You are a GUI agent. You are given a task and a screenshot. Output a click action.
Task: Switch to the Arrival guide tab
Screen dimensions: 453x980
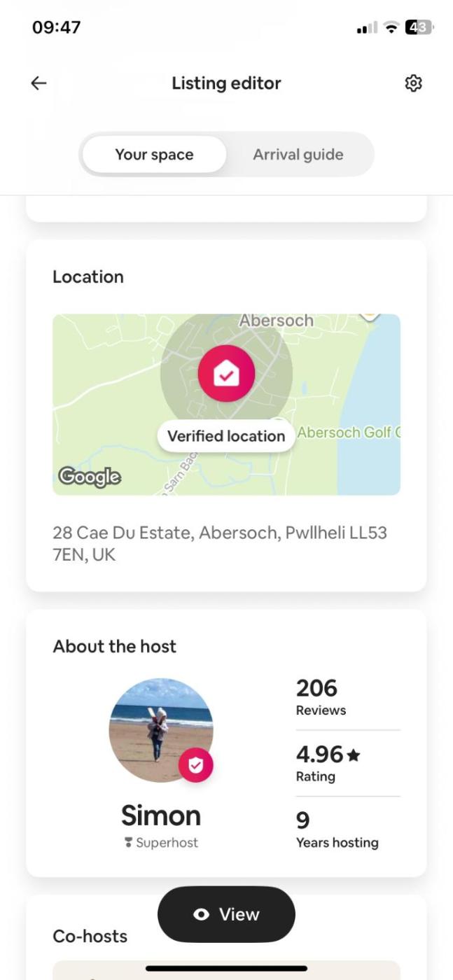point(298,155)
